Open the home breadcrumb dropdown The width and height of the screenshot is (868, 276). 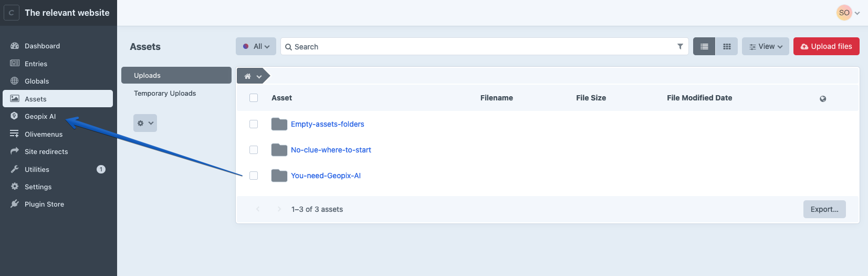pyautogui.click(x=253, y=76)
